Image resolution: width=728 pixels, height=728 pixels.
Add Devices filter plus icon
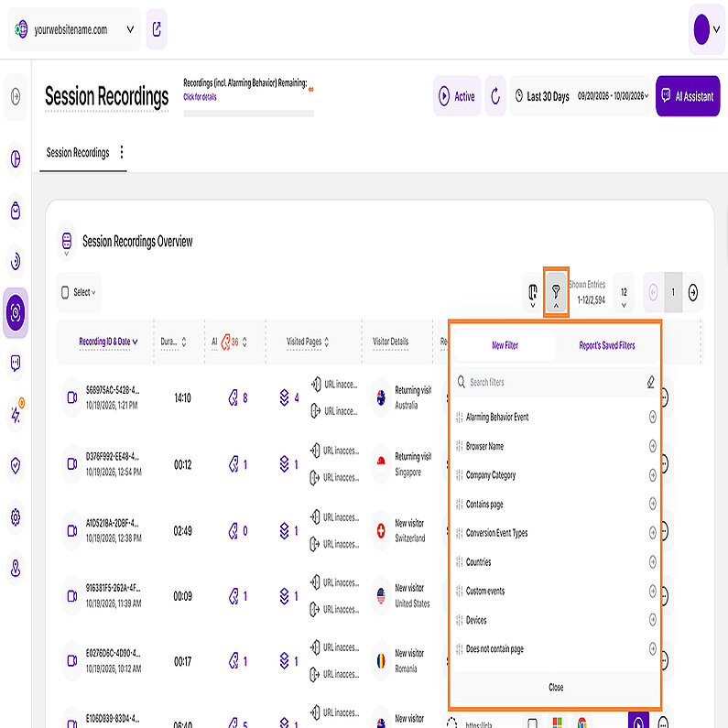[x=652, y=620]
